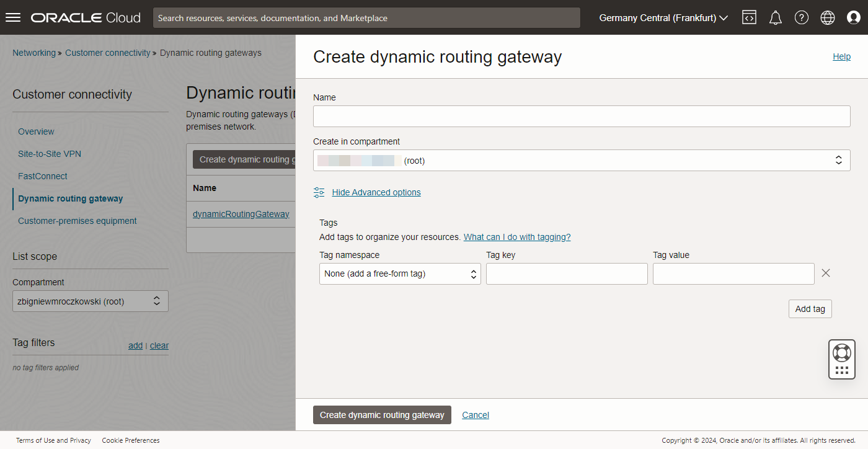Open the Tag namespace dropdown
The height and width of the screenshot is (449, 868).
click(400, 273)
